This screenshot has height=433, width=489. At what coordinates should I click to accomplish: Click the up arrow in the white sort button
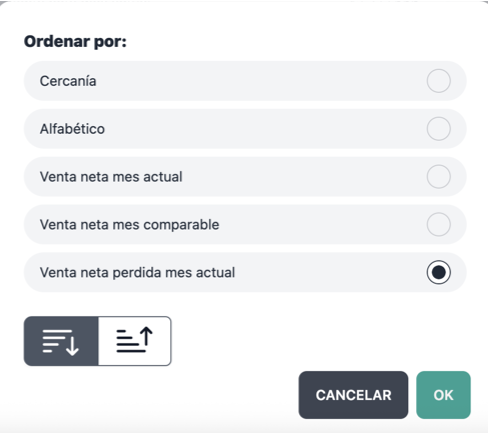point(146,336)
